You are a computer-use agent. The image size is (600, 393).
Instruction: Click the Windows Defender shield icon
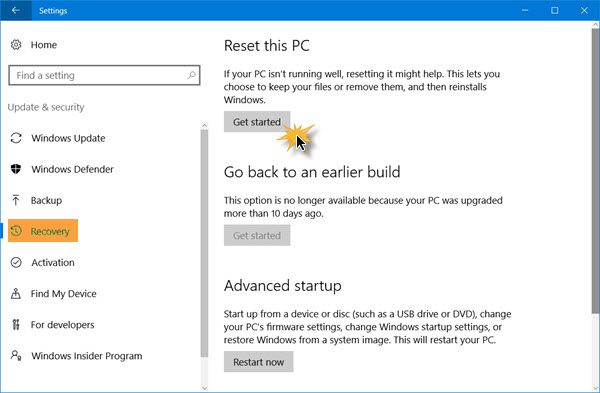[16, 169]
